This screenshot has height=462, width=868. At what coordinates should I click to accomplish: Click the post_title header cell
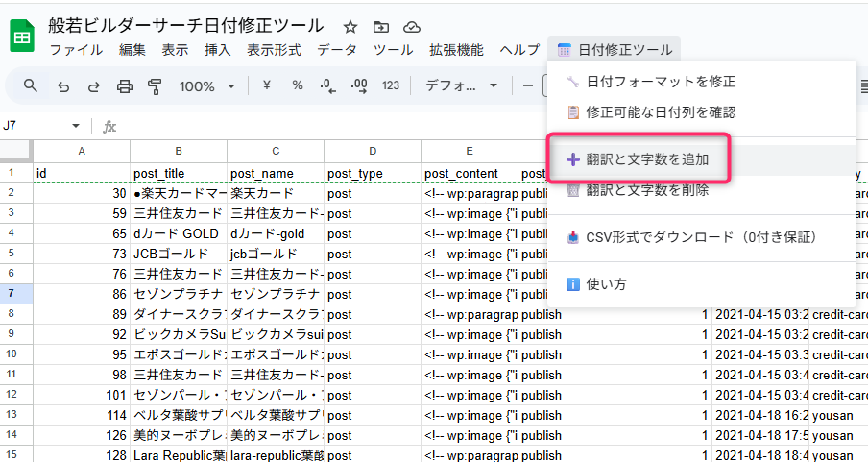point(179,174)
